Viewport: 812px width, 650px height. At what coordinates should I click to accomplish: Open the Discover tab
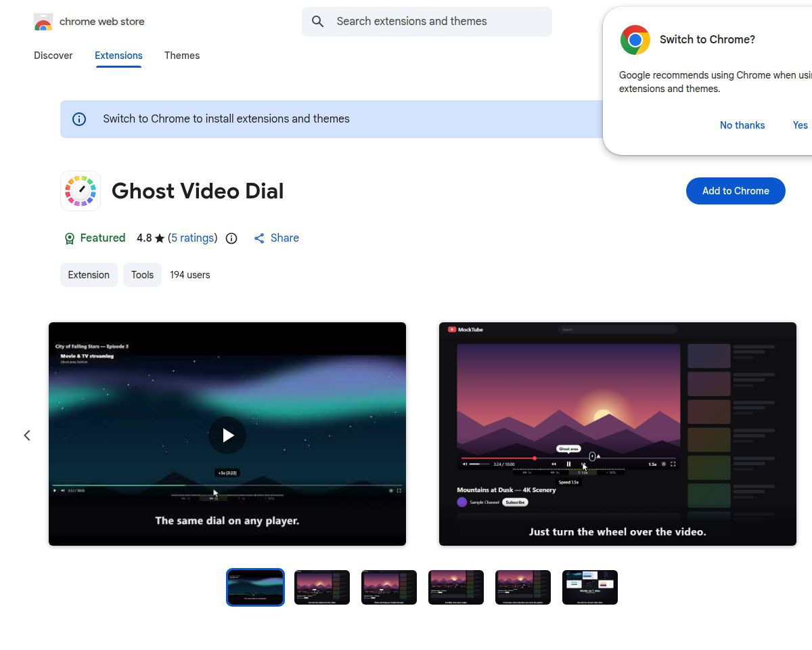pos(53,56)
